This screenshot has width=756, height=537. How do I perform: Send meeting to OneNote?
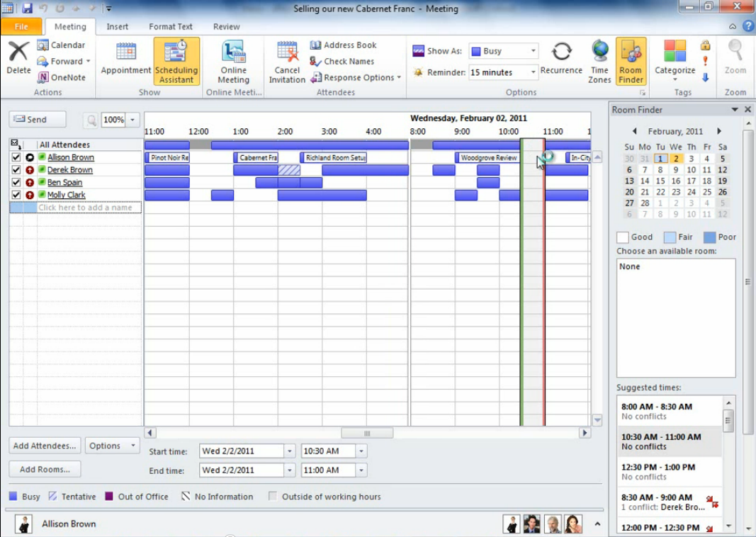61,77
